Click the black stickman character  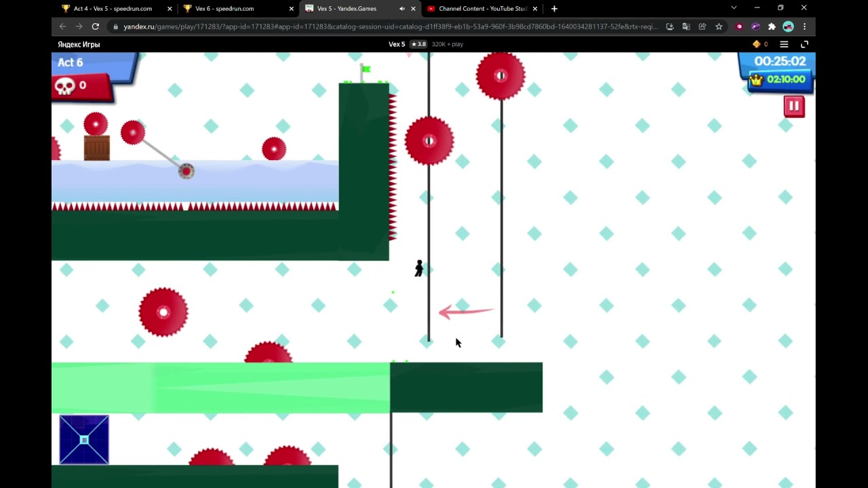click(x=419, y=268)
